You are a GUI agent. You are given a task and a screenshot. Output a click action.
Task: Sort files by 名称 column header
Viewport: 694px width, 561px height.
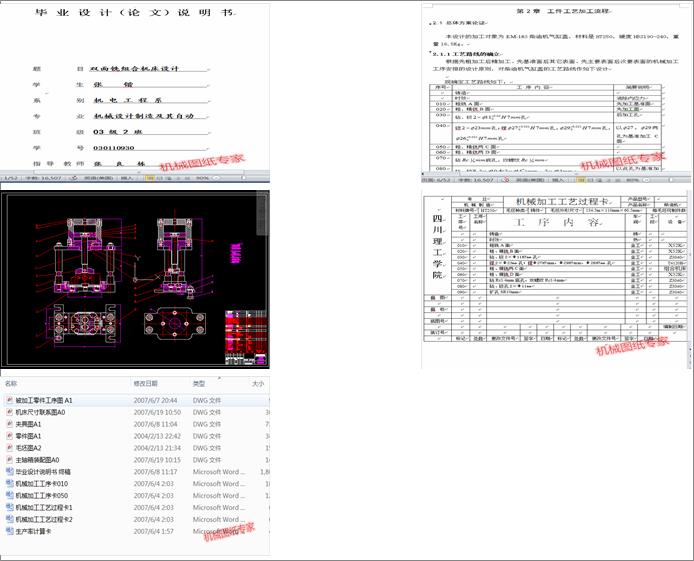(x=11, y=384)
